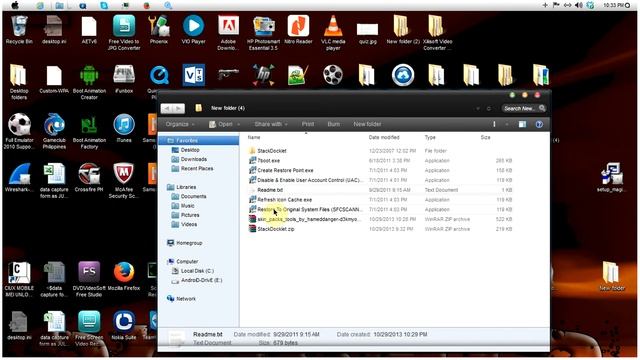640x360 pixels.
Task: Go back with the Explorer back arrow
Action: pos(166,108)
